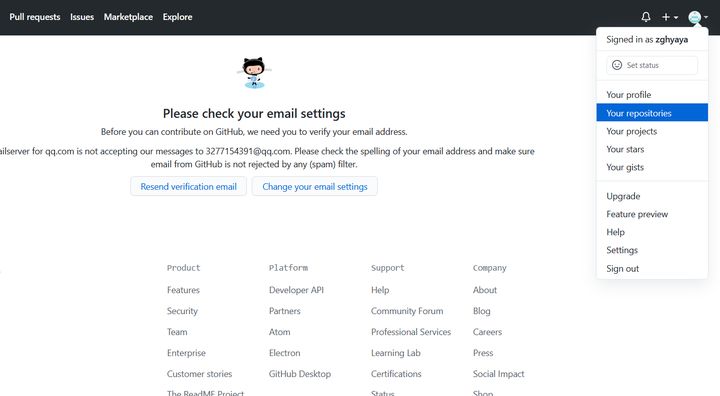Select Help in the user menu
Image resolution: width=720 pixels, height=396 pixels.
tap(652, 232)
